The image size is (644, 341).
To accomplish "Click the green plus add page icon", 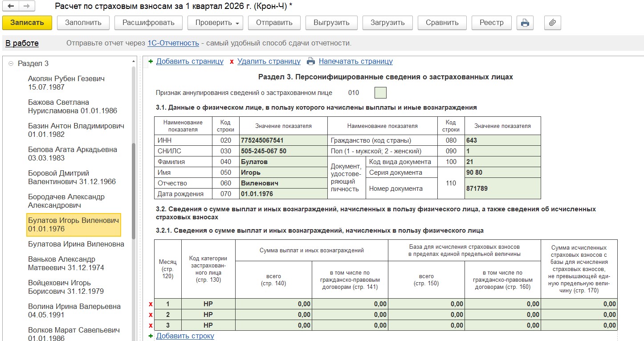I will click(x=150, y=62).
